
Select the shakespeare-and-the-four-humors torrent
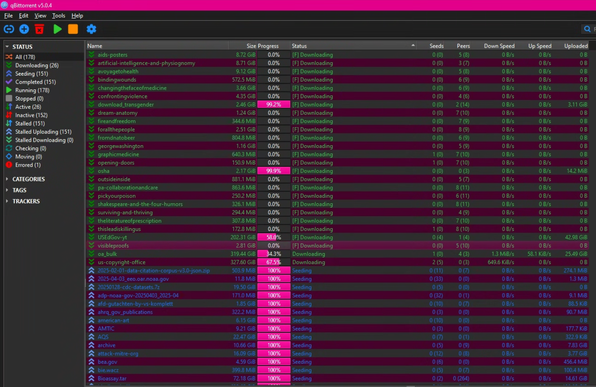140,204
